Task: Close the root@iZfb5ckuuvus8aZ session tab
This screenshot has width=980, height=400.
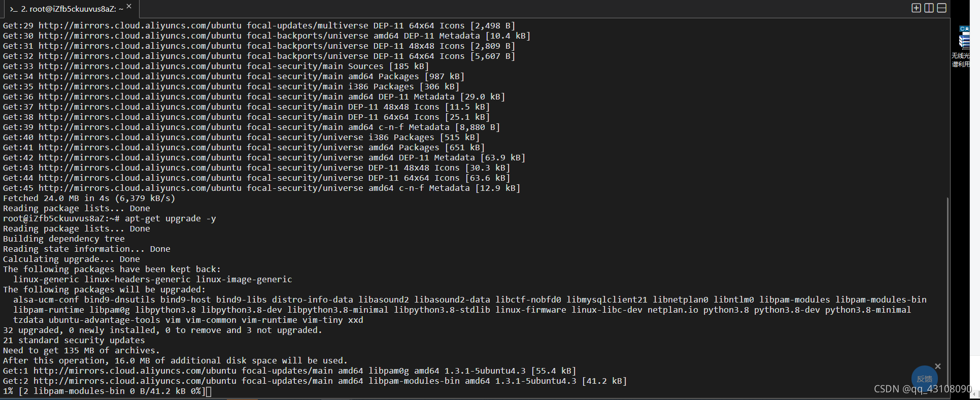Action: 129,6
